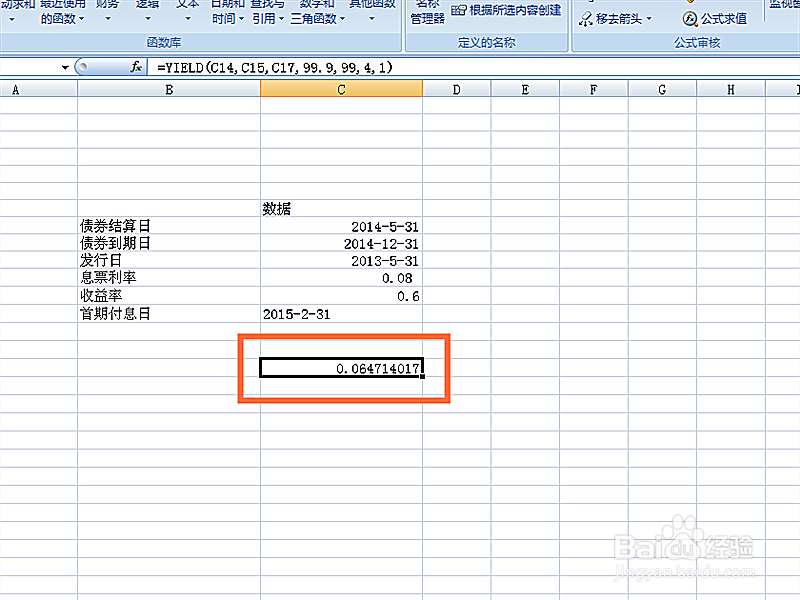Expand the 财务 (financial) functions dropdown arrow
The height and width of the screenshot is (600, 800).
(x=108, y=19)
